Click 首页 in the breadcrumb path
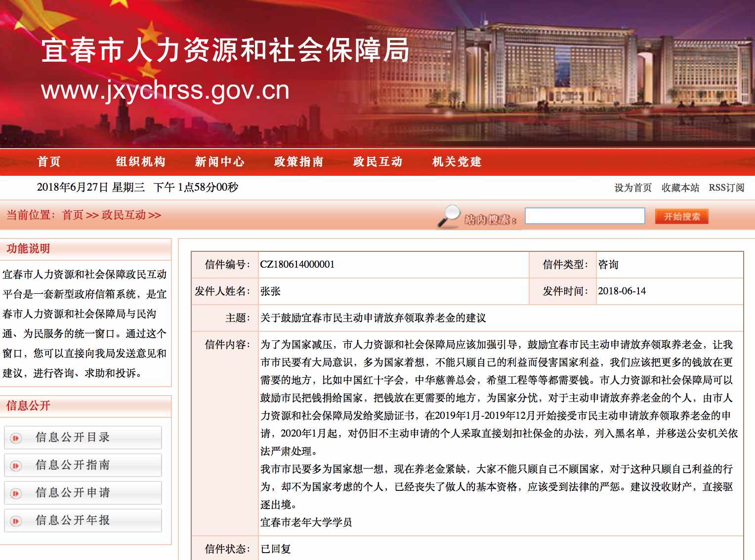This screenshot has width=755, height=560. (x=73, y=215)
